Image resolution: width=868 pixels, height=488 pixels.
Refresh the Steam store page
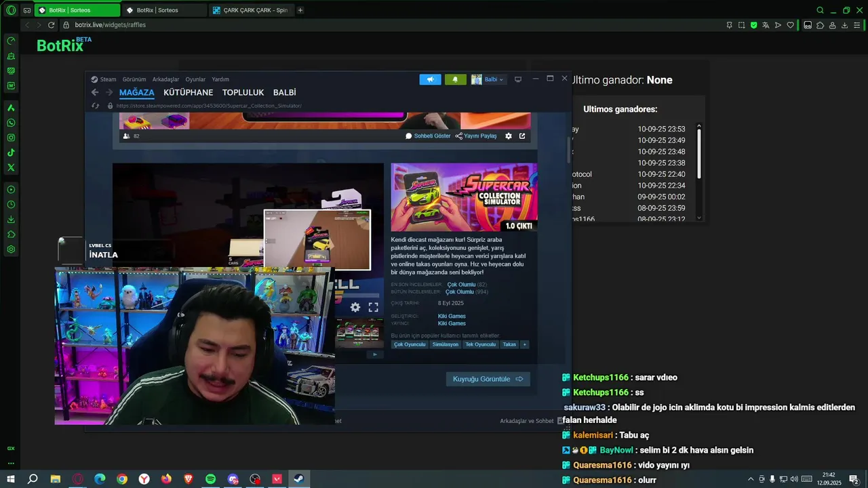coord(96,106)
